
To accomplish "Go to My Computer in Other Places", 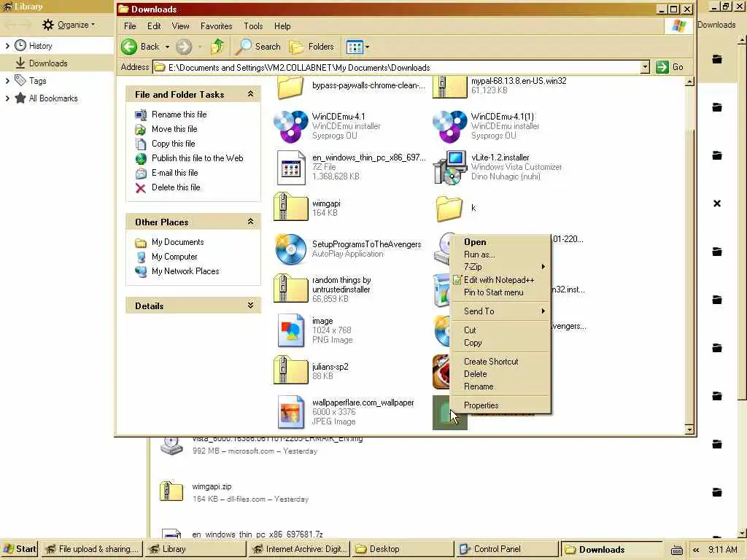I will click(x=174, y=257).
